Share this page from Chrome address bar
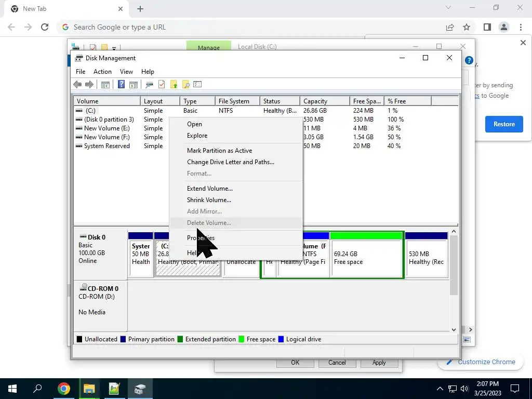The height and width of the screenshot is (399, 532). pyautogui.click(x=450, y=27)
